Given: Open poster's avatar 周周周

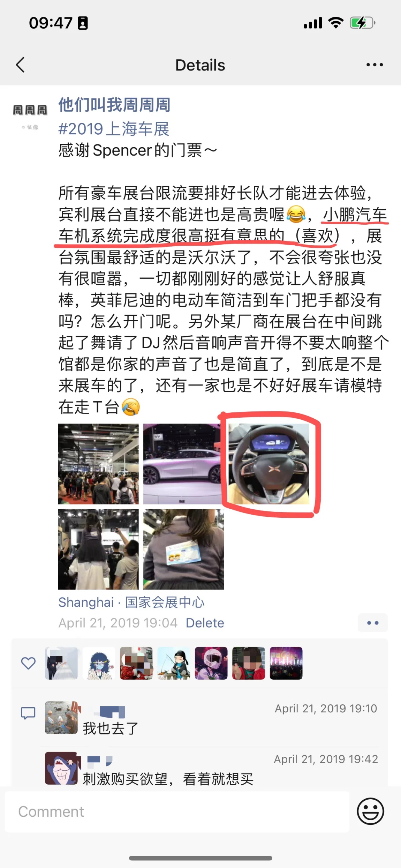Looking at the screenshot, I should tap(30, 116).
